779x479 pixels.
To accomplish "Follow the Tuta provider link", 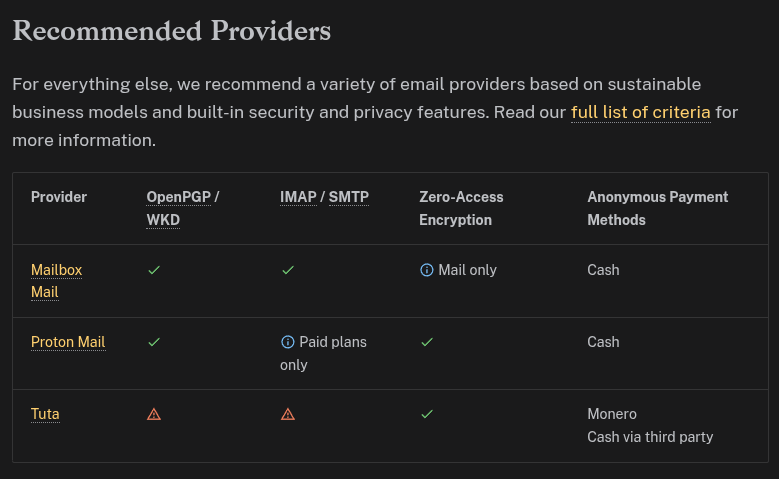I will [45, 414].
